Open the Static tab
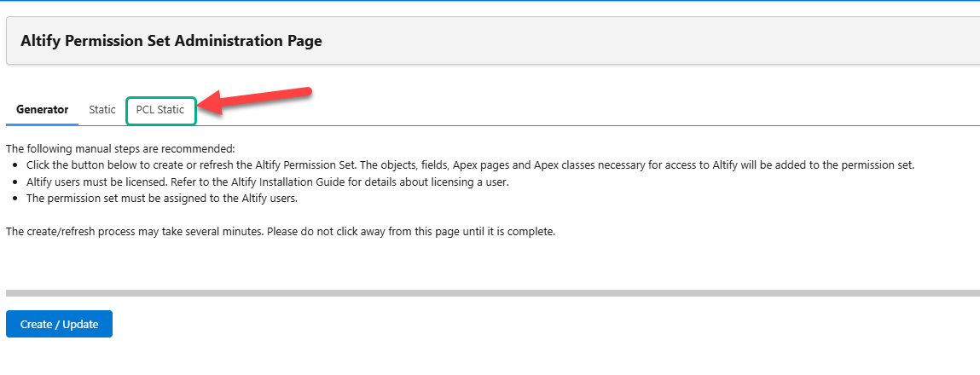This screenshot has width=980, height=375. [x=102, y=110]
